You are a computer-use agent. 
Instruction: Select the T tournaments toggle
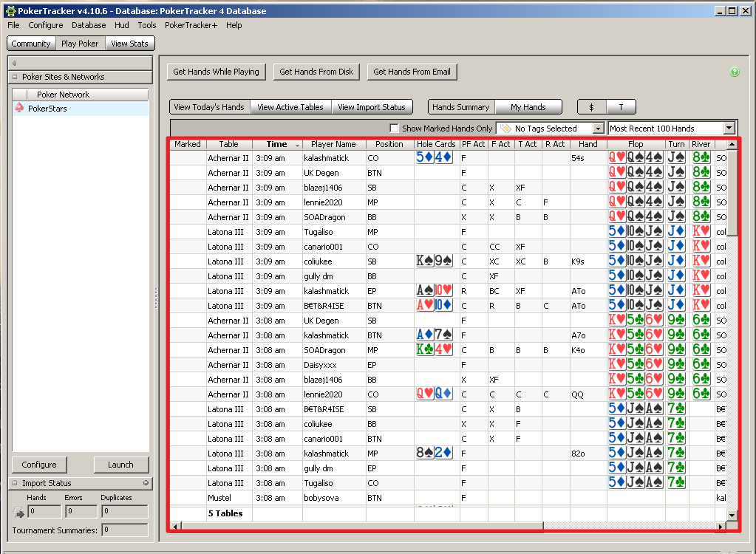[x=621, y=107]
